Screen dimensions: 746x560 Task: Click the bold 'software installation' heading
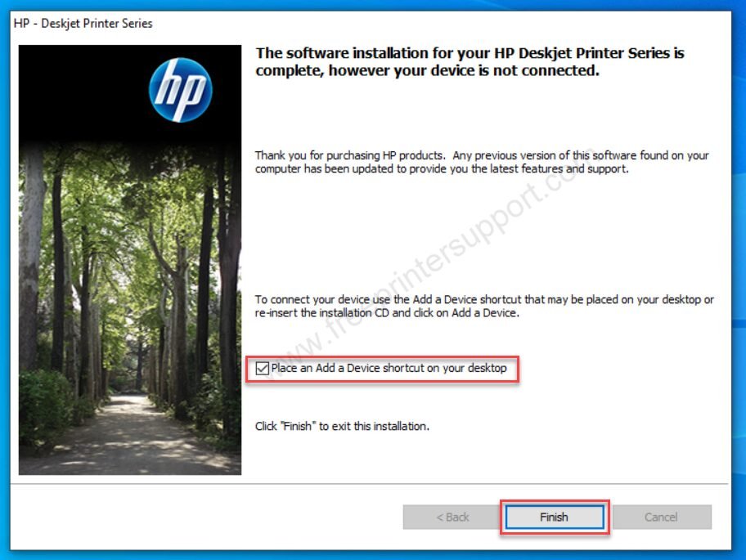tap(470, 61)
